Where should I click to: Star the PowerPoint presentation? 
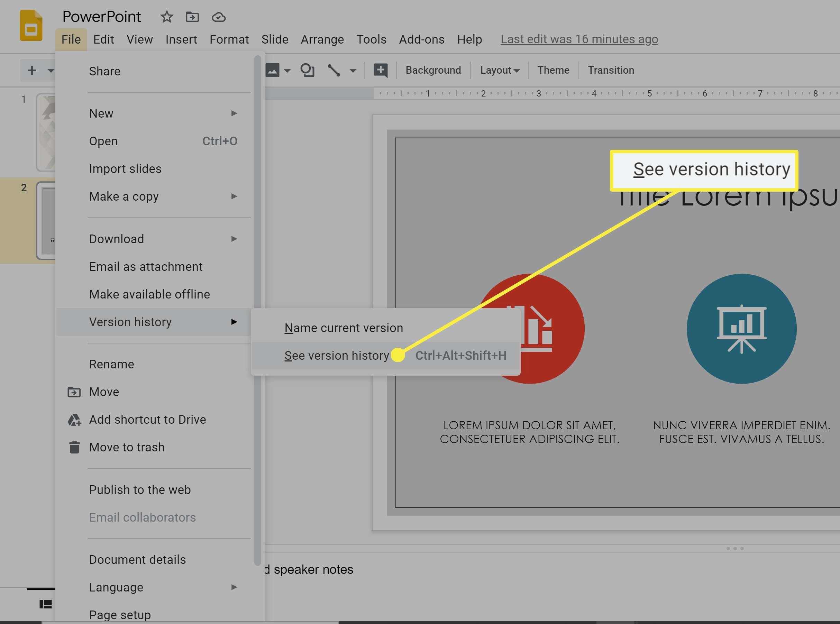point(166,17)
